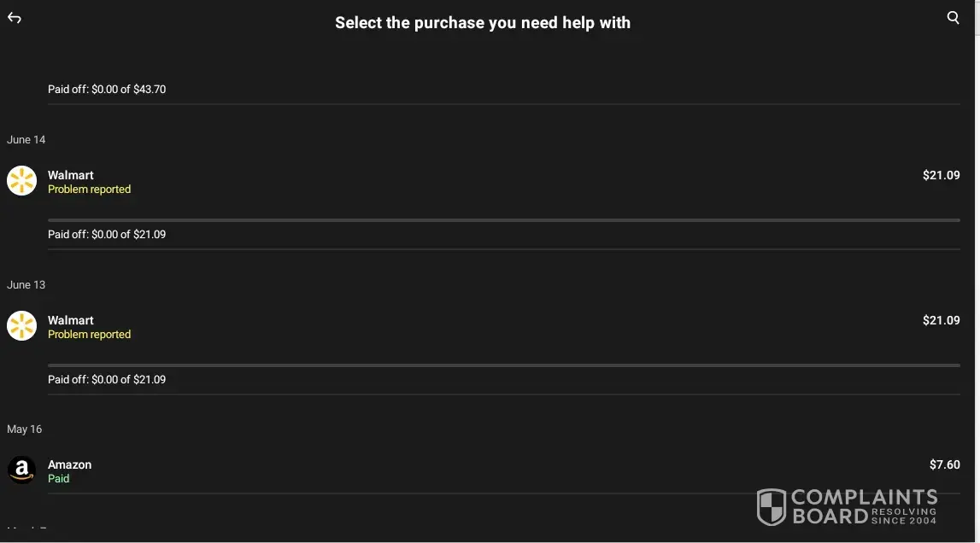Click the Amazon logo icon
Viewport: 980px width, 543px height.
[21, 470]
